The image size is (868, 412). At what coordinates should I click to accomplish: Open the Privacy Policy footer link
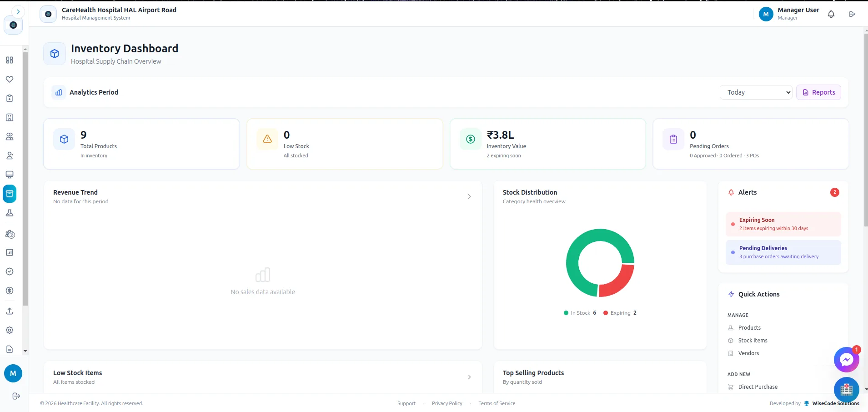[x=447, y=403]
